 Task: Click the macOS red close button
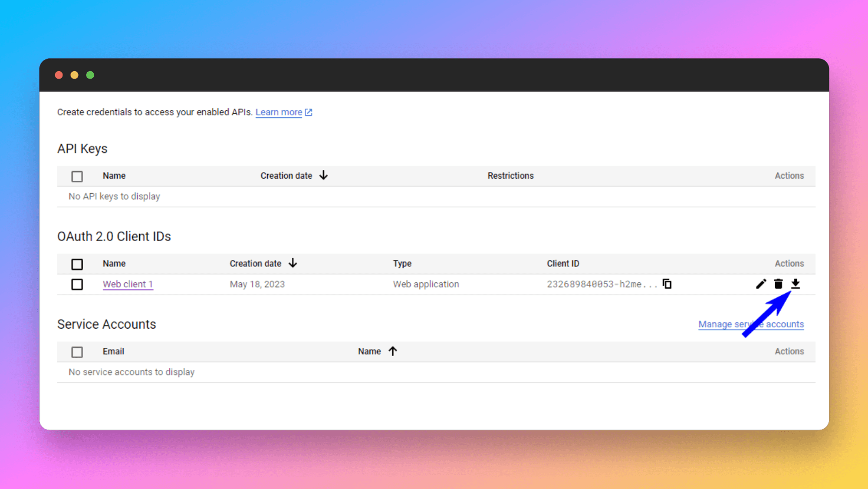tap(59, 75)
